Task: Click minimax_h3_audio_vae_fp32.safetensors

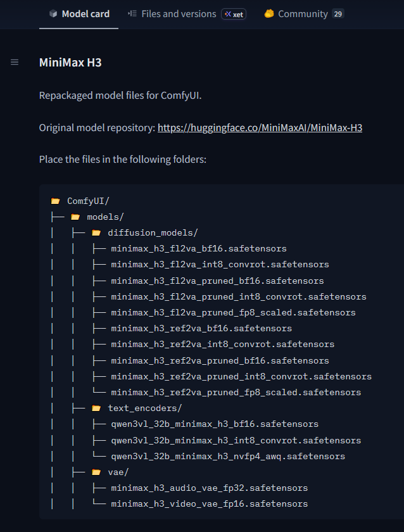Action: coord(210,488)
